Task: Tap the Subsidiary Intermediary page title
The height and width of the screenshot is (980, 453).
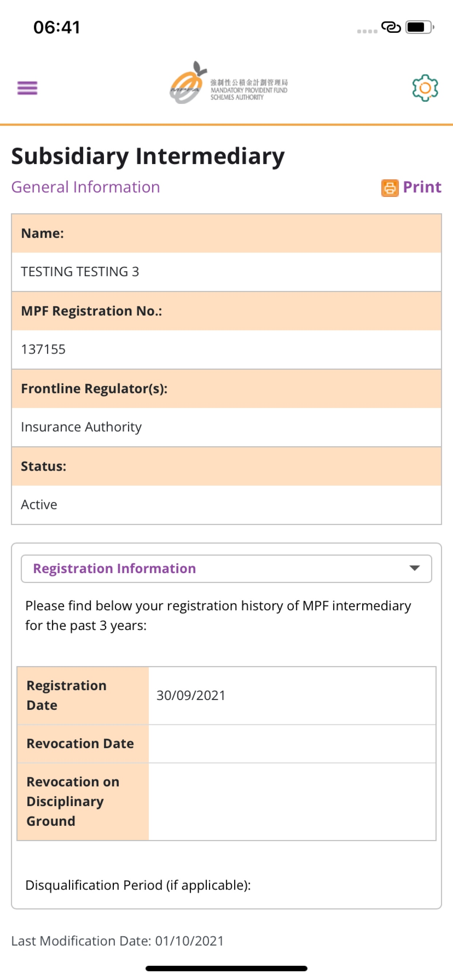Action: [148, 156]
